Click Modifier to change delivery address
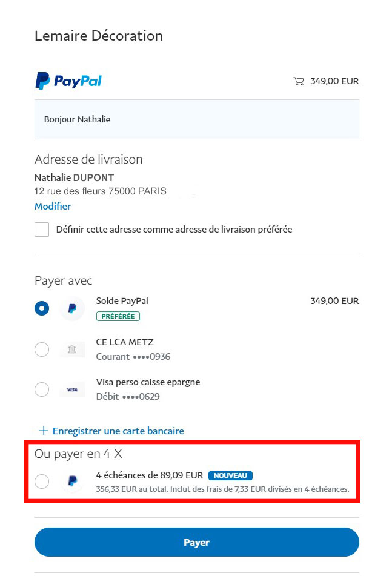The image size is (392, 576). [x=53, y=206]
